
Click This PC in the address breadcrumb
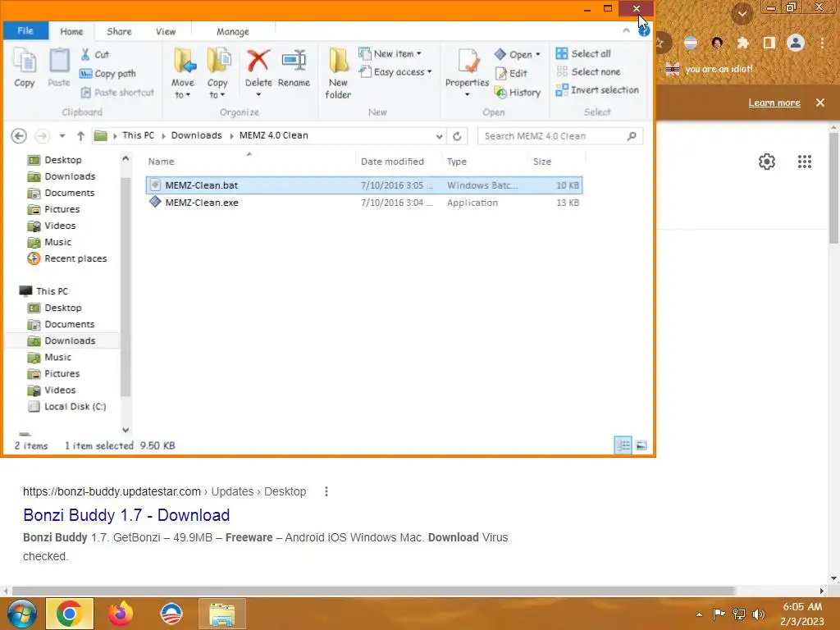point(138,135)
